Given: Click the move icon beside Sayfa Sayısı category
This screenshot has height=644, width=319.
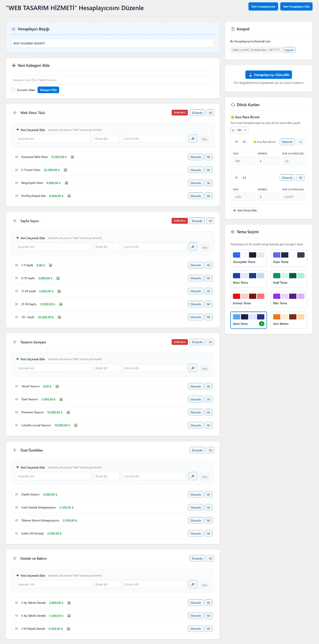Looking at the screenshot, I should [15, 221].
